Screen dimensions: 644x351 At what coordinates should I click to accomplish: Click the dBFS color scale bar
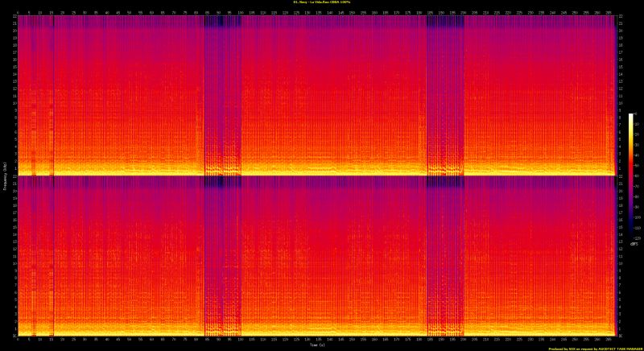(632, 175)
